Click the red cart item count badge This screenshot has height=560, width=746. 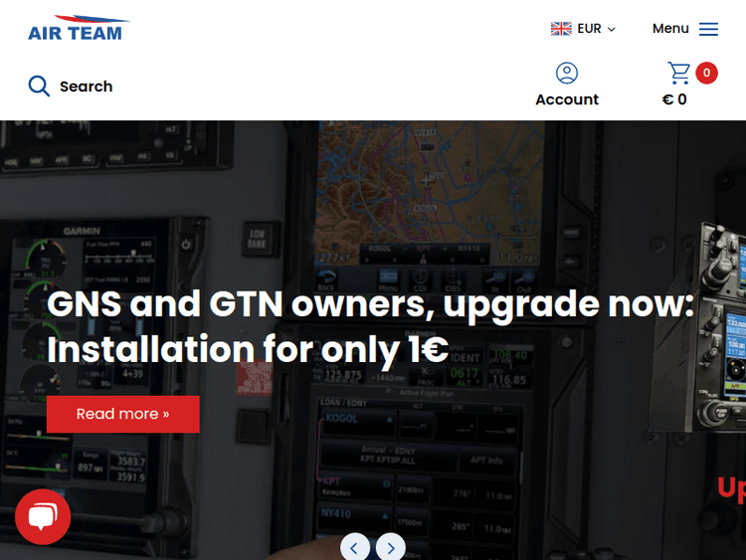[x=706, y=73]
